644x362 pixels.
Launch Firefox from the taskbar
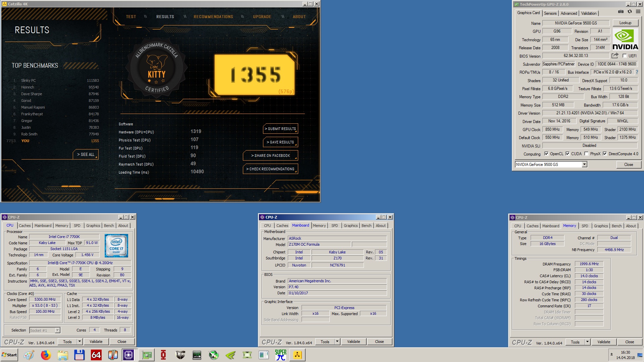coord(46,355)
